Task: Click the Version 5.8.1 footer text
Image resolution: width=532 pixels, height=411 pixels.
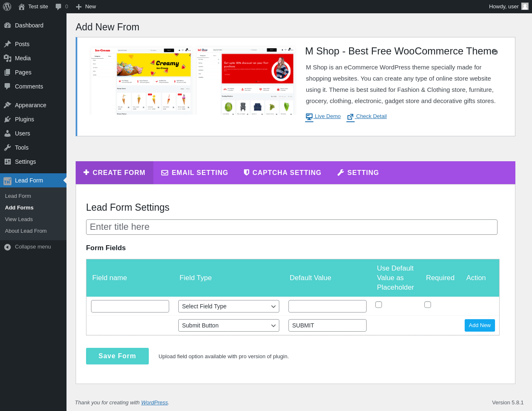Action: click(508, 403)
